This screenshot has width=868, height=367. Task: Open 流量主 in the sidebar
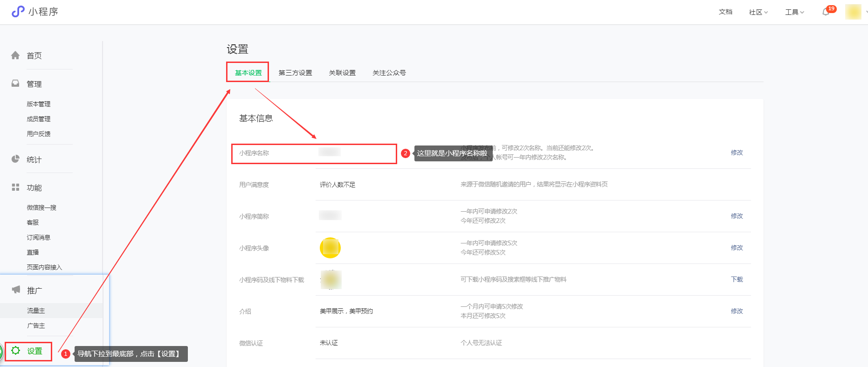tap(36, 311)
